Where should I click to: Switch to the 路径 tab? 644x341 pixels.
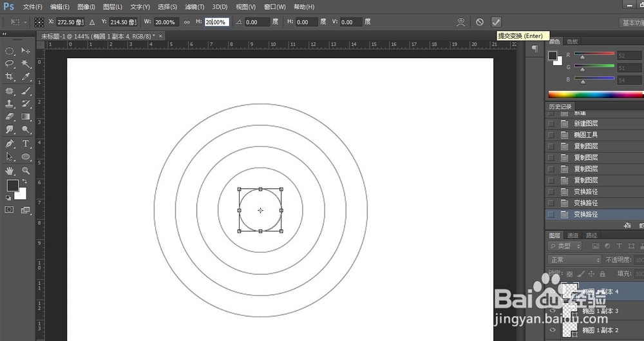(x=591, y=235)
